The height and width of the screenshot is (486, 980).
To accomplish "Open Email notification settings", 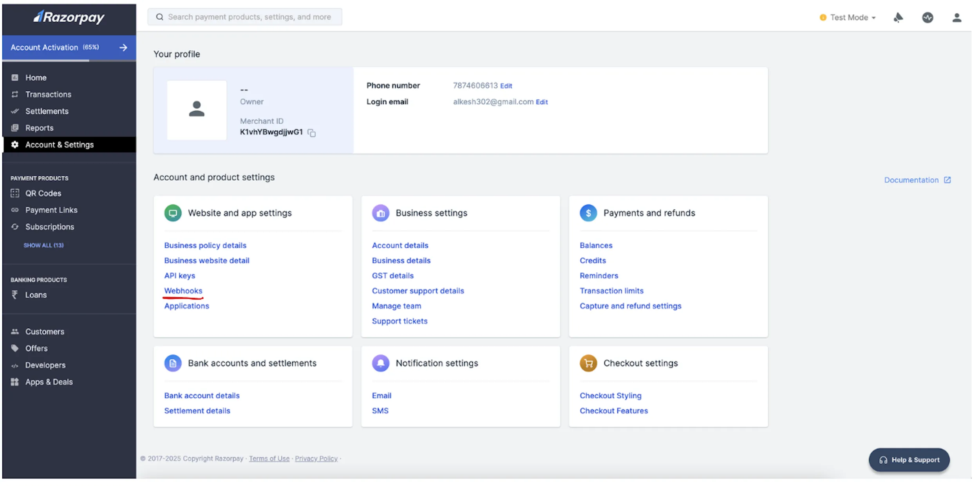I will [x=382, y=396].
